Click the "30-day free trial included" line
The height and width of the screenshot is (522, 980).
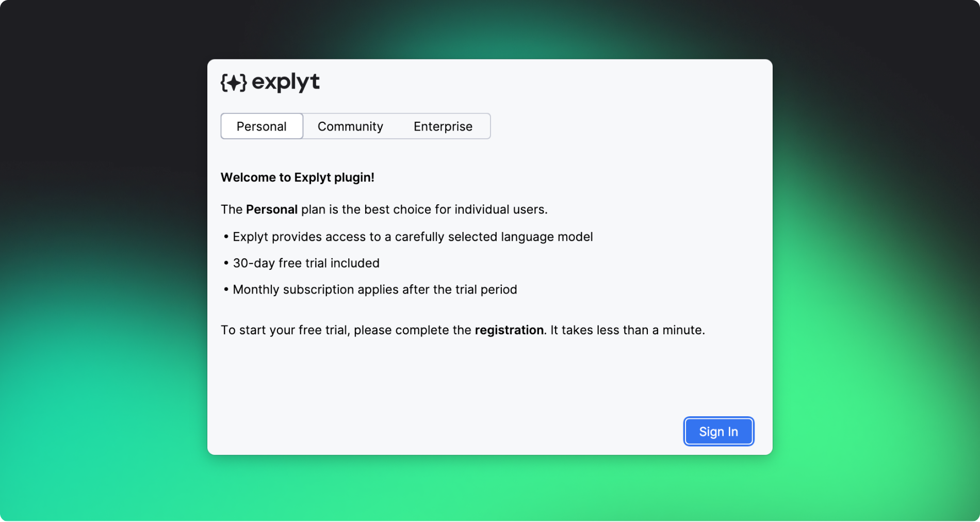coord(306,263)
